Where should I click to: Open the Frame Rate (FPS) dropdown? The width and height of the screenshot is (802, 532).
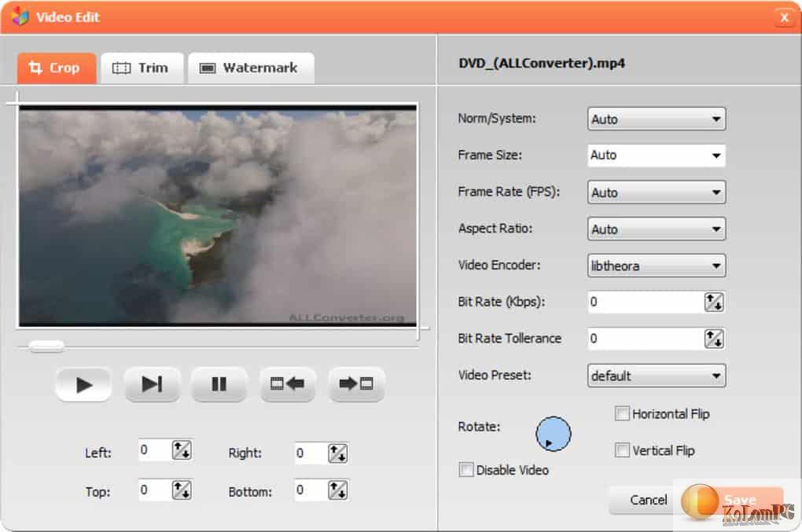(x=657, y=193)
